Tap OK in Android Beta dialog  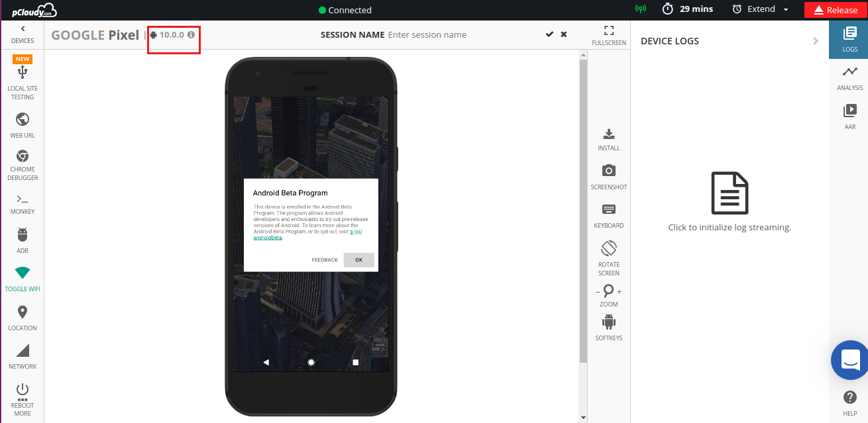[x=358, y=260]
